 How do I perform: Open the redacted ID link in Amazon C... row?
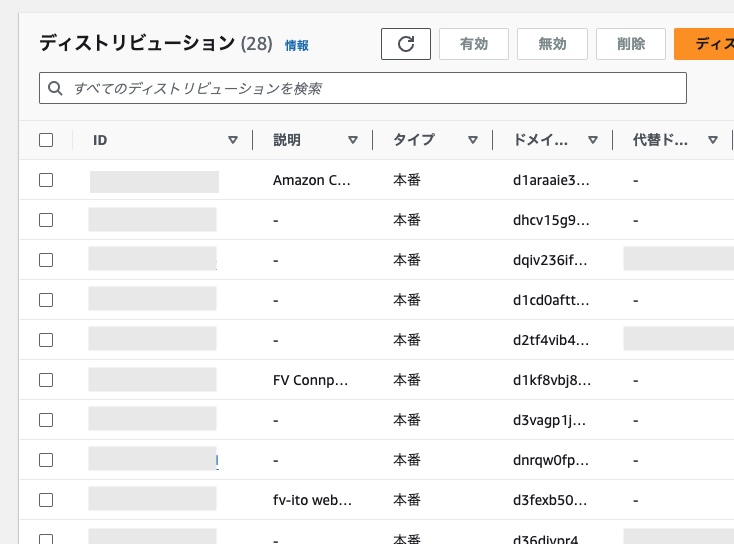pyautogui.click(x=154, y=182)
